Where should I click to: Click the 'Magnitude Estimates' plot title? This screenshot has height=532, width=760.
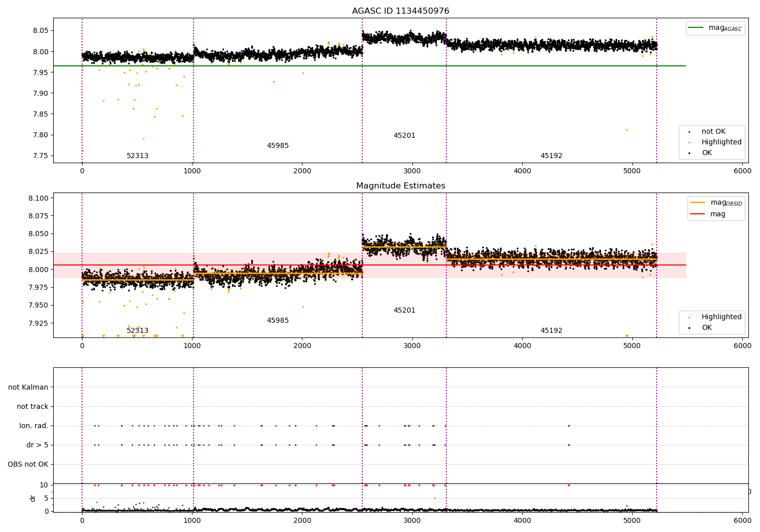pos(400,186)
